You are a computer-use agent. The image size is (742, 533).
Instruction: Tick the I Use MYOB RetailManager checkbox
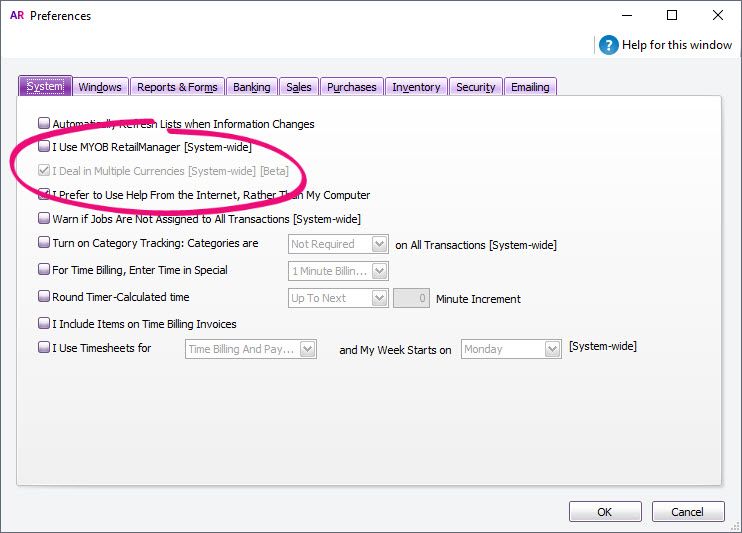[44, 147]
